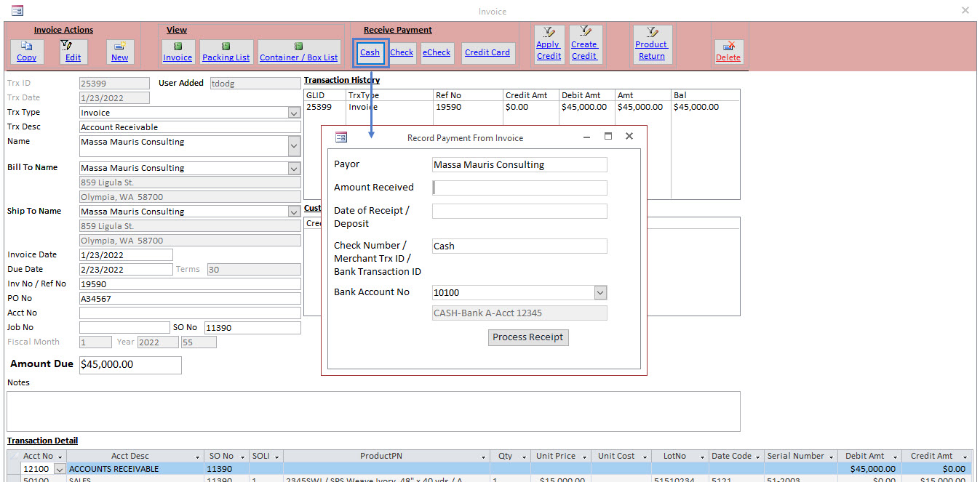
Task: Select the Check payment icon
Action: pyautogui.click(x=401, y=52)
